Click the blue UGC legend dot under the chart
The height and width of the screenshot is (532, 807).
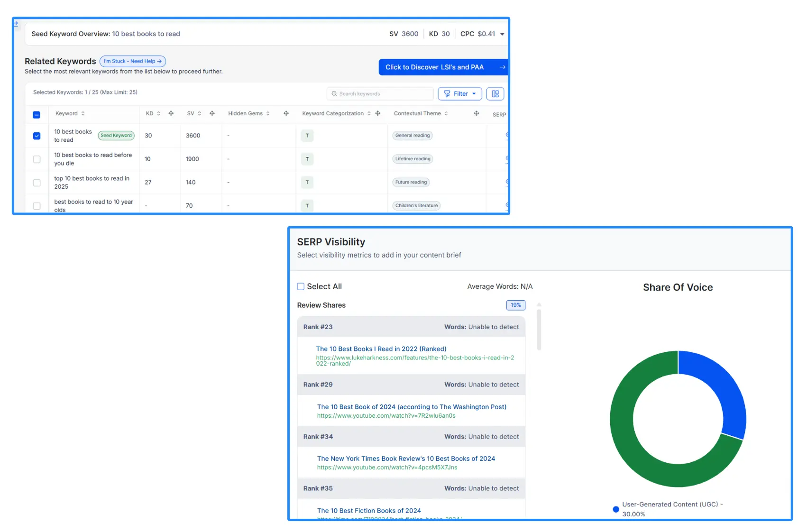point(615,509)
